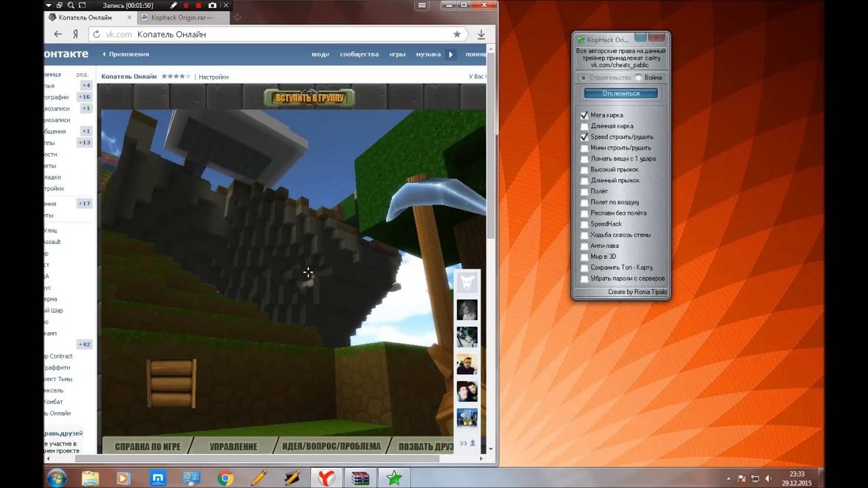Click the browser back arrow
The height and width of the screenshot is (488, 868).
coord(58,34)
